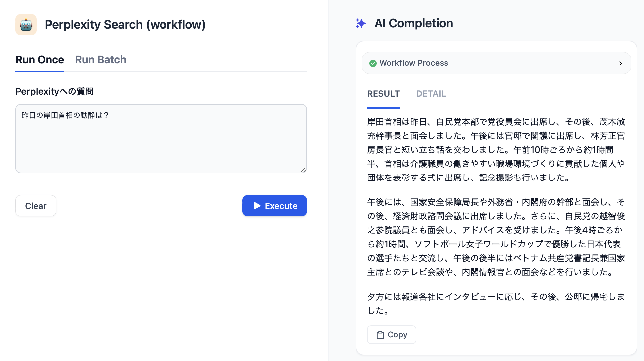Click the last result paragraph starting 夕方には報道各社
644x361 pixels.
click(x=496, y=303)
